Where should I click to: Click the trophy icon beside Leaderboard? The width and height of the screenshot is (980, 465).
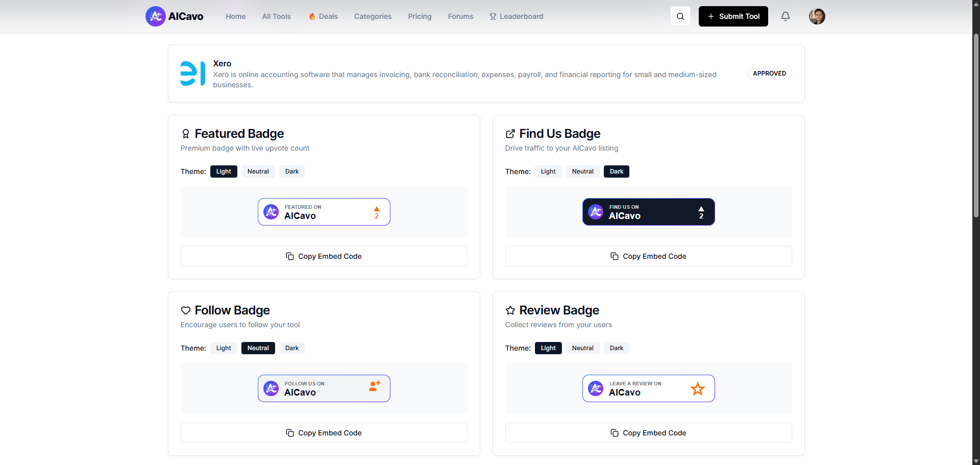click(x=493, y=16)
